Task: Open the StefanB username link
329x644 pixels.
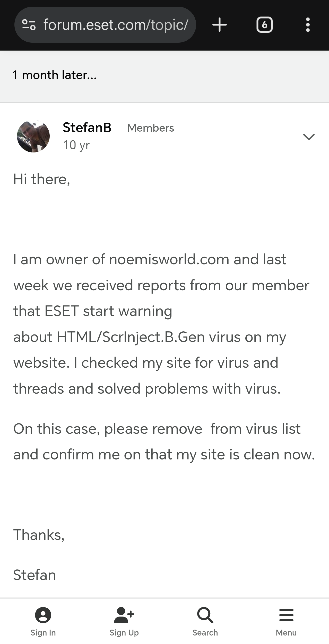Action: (87, 128)
